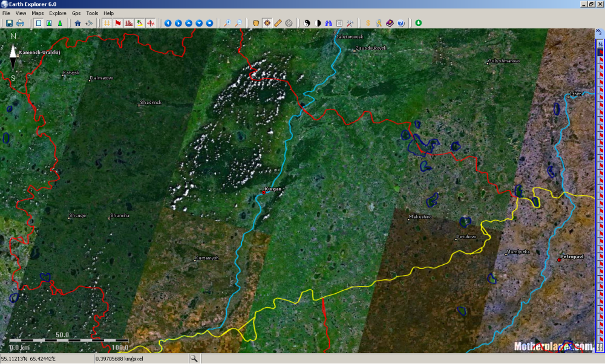Open the Gps menu dropdown
Screen dimensions: 605x364
(x=76, y=13)
